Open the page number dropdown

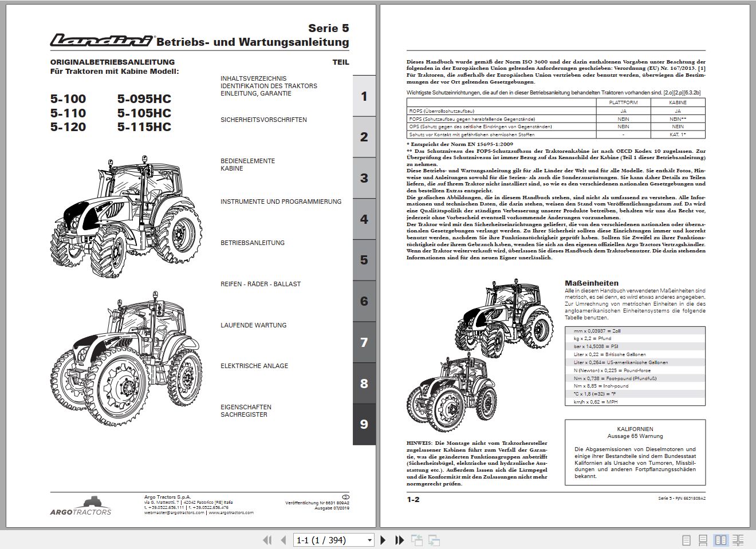369,540
